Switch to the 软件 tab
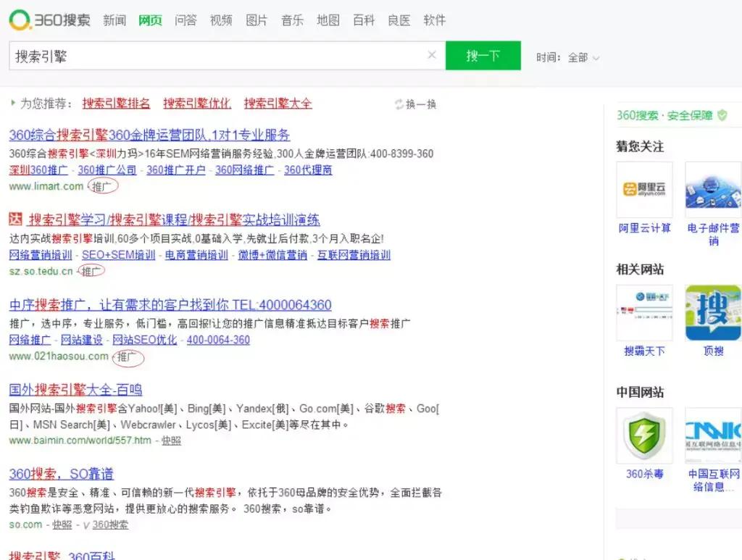 click(x=435, y=20)
